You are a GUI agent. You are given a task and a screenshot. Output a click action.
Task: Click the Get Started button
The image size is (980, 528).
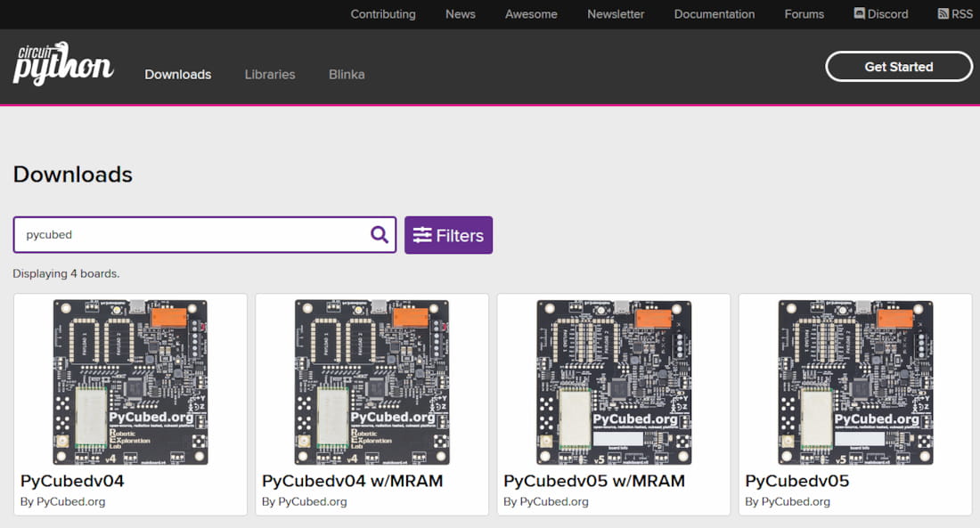click(x=898, y=66)
